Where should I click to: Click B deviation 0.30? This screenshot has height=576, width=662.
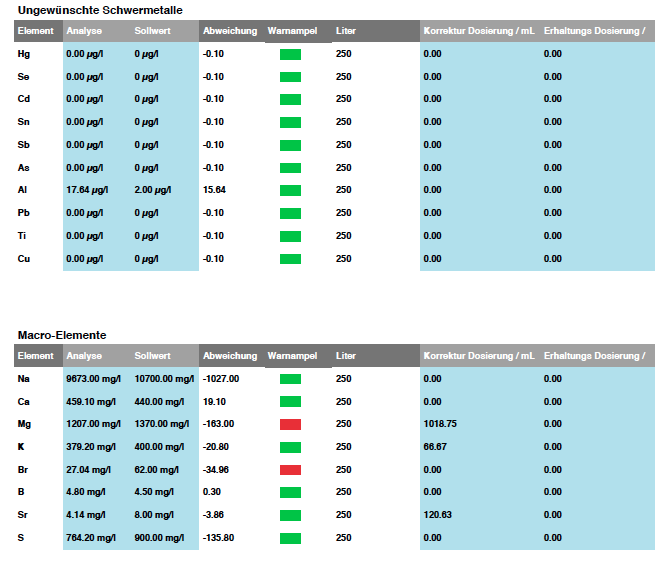[212, 492]
